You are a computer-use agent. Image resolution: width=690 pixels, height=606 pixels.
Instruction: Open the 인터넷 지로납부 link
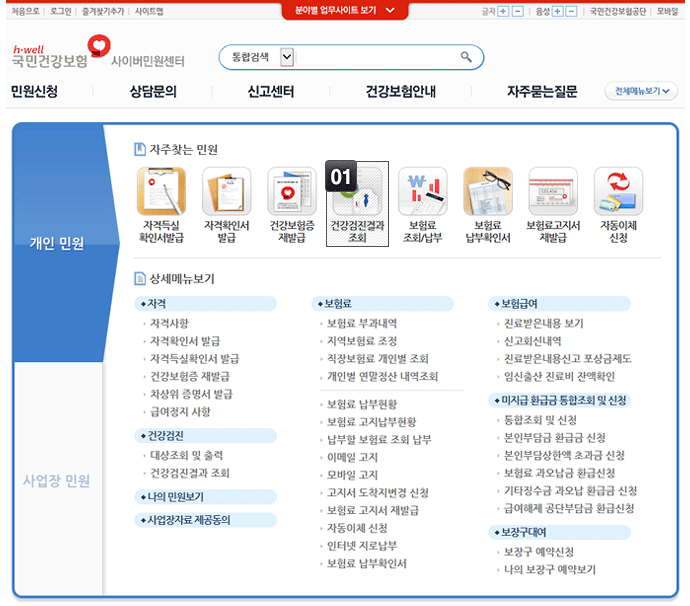coord(362,546)
